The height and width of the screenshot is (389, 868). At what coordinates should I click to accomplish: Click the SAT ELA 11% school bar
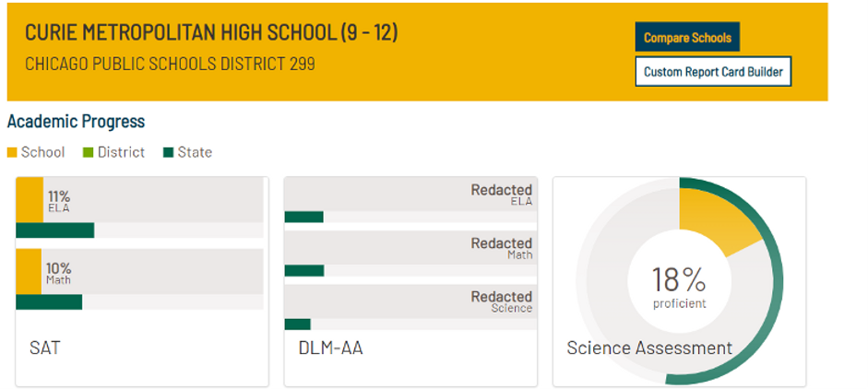click(x=30, y=200)
